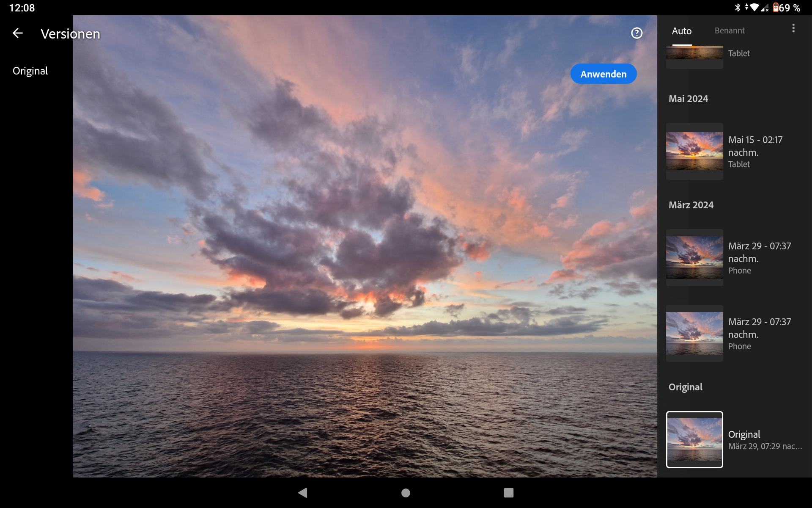This screenshot has height=508, width=812.
Task: Open the help question mark icon
Action: point(636,33)
